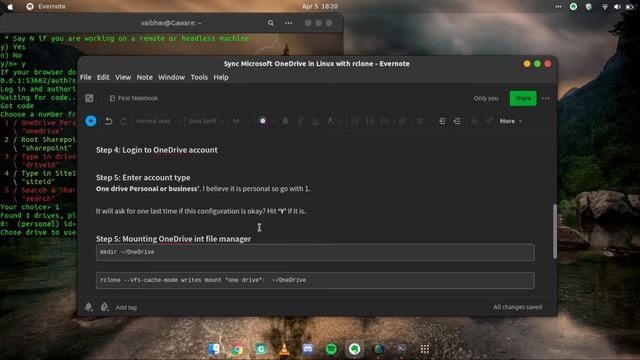Open the Normal text style dropdown

(158, 121)
